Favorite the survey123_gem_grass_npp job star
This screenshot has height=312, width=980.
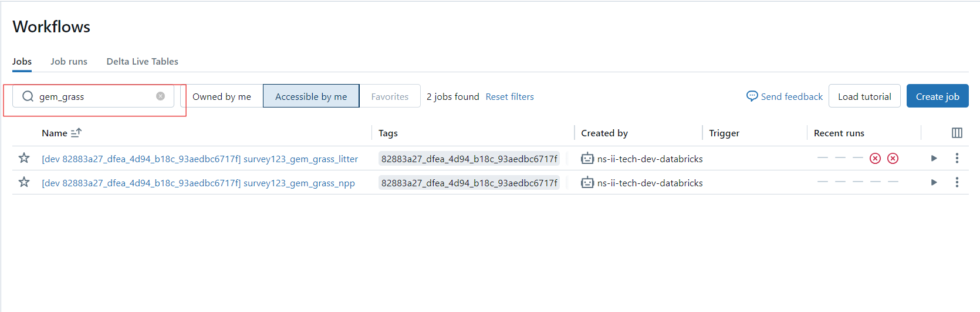tap(24, 182)
